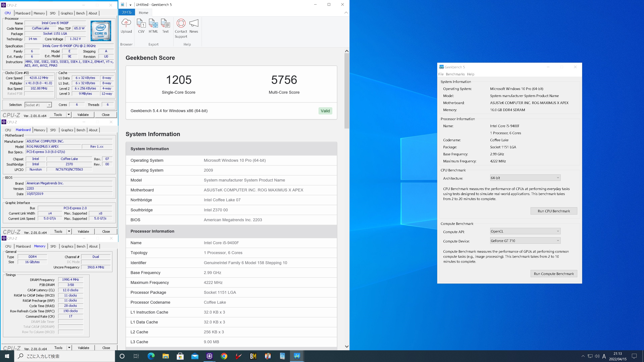Select the Home ribbon tab in Geekbench

point(144,13)
